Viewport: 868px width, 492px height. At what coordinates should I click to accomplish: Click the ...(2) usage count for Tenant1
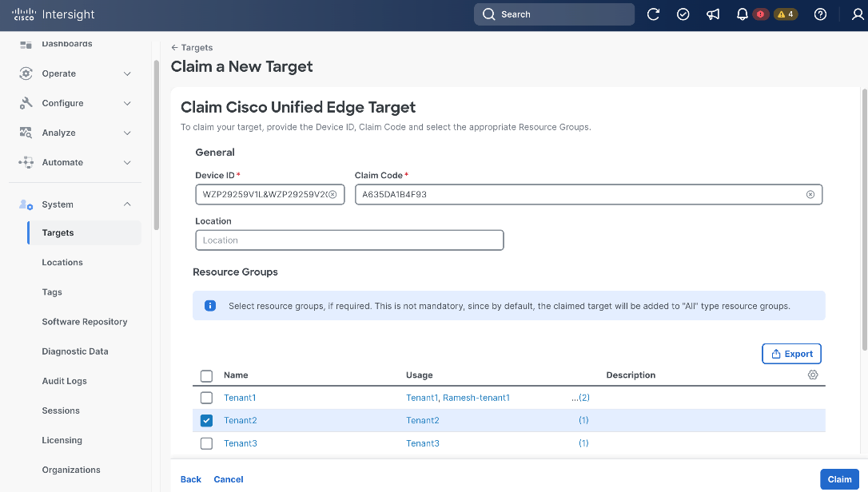(581, 398)
